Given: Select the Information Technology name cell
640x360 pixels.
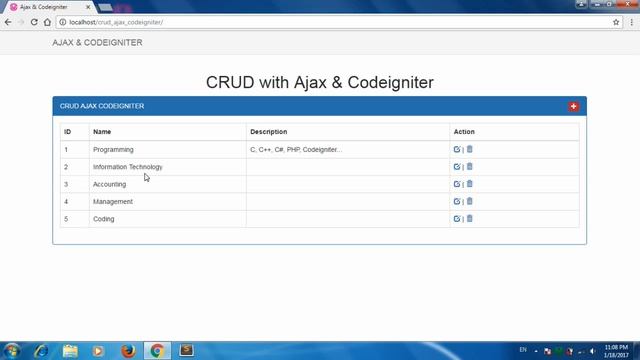Looking at the screenshot, I should tap(168, 167).
